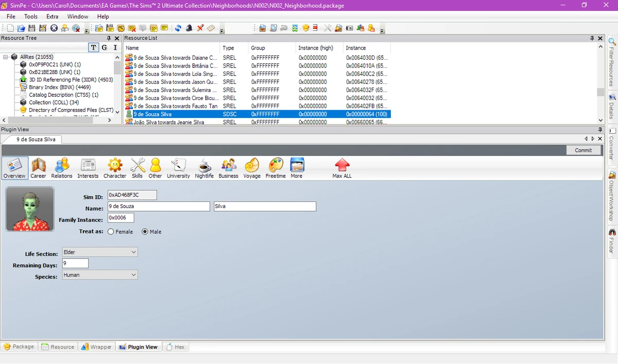Image resolution: width=618 pixels, height=364 pixels.
Task: Select the Female radio button
Action: click(110, 232)
